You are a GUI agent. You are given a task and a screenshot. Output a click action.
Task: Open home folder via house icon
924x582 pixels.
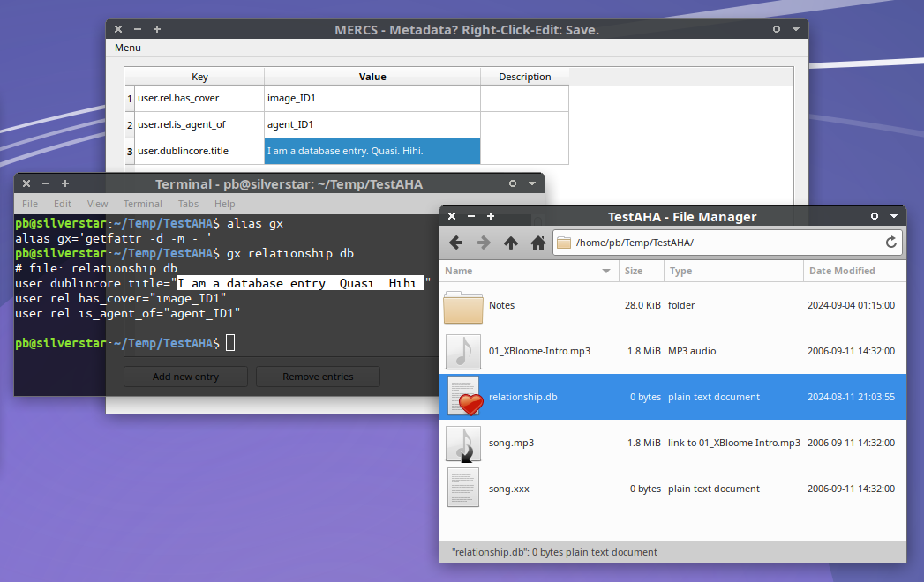click(x=537, y=242)
